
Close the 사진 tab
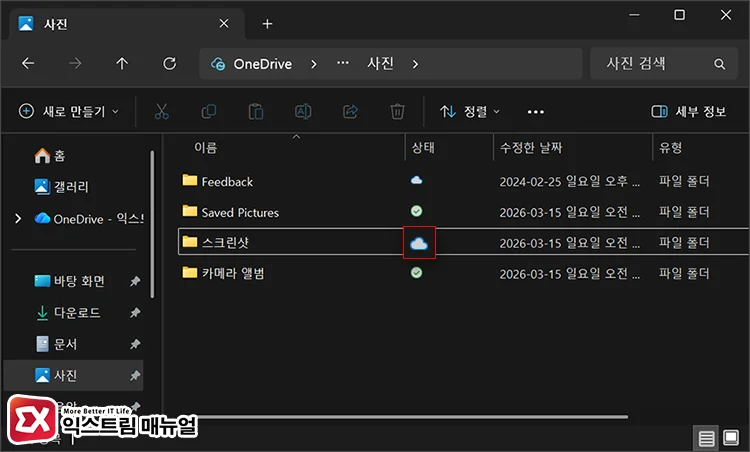pos(224,23)
